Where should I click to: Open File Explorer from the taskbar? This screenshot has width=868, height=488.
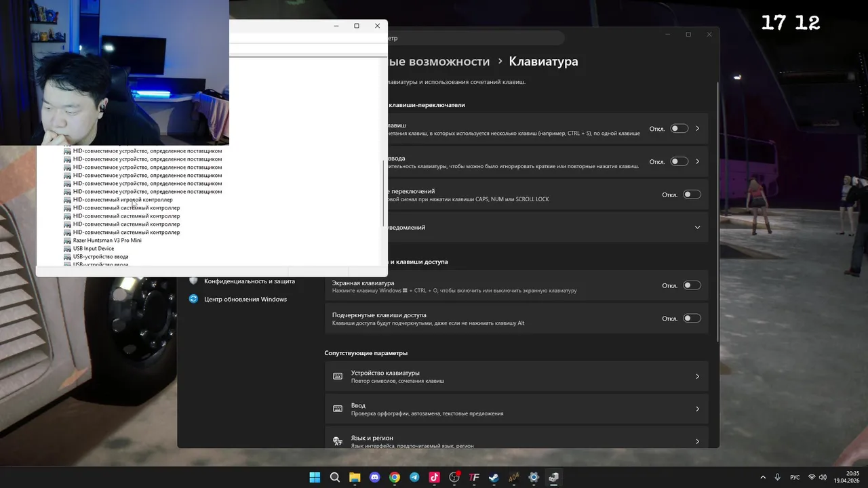coord(355,477)
